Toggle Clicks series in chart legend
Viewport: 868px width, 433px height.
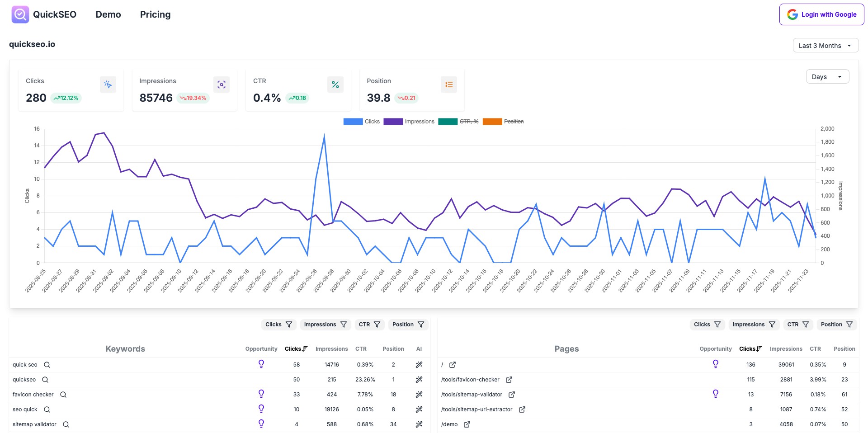[x=362, y=122]
